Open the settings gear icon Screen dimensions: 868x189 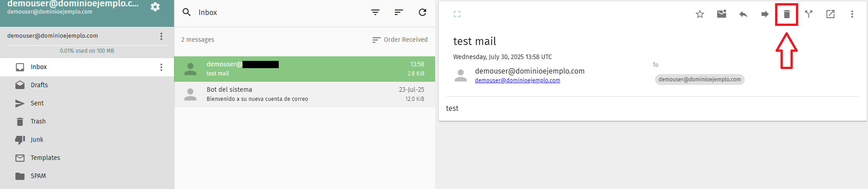pos(155,7)
